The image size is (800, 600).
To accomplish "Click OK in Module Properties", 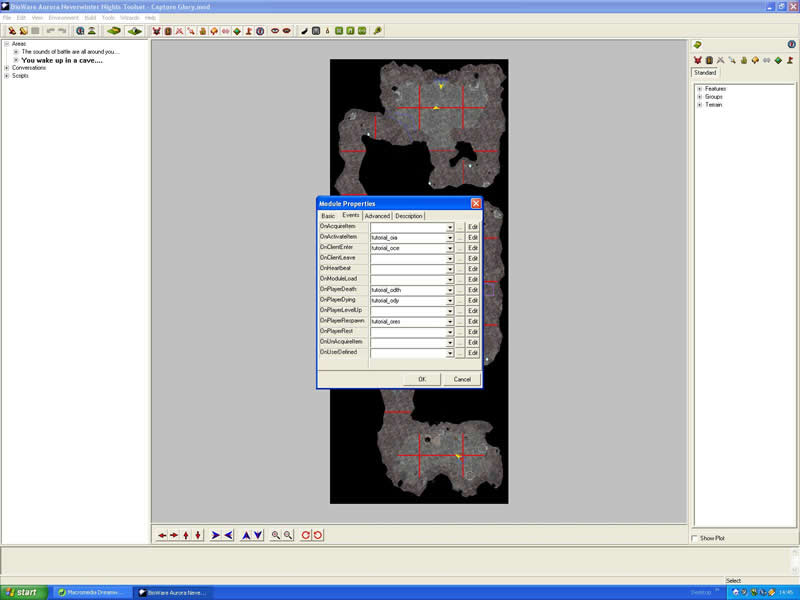I will click(422, 379).
